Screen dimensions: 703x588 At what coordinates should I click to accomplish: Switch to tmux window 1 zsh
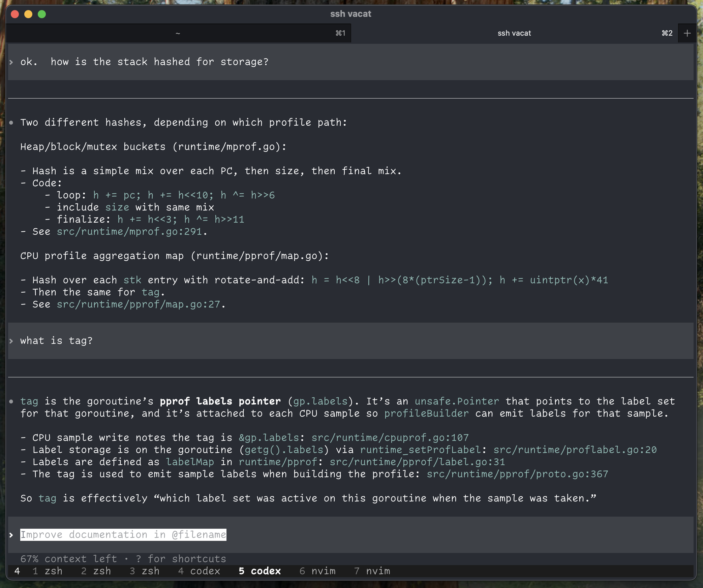48,571
